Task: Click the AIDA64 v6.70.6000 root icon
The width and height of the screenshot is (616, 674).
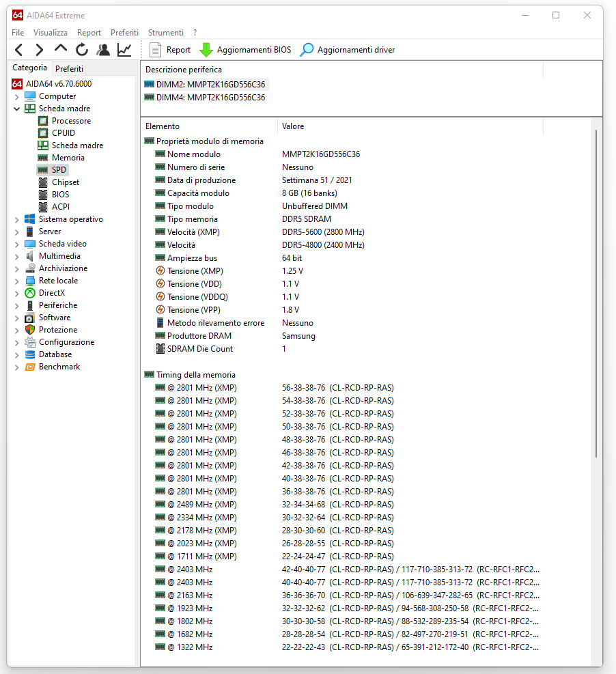Action: pos(17,84)
